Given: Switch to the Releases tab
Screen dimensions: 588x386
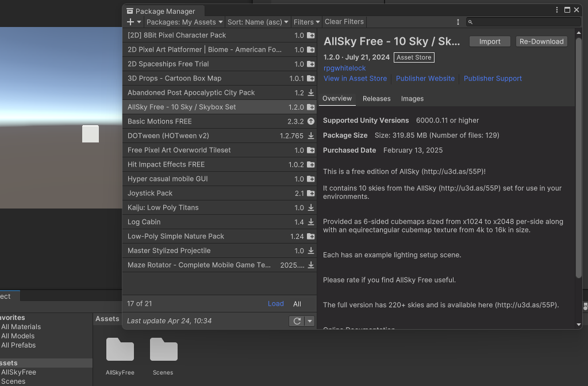Looking at the screenshot, I should click(376, 99).
